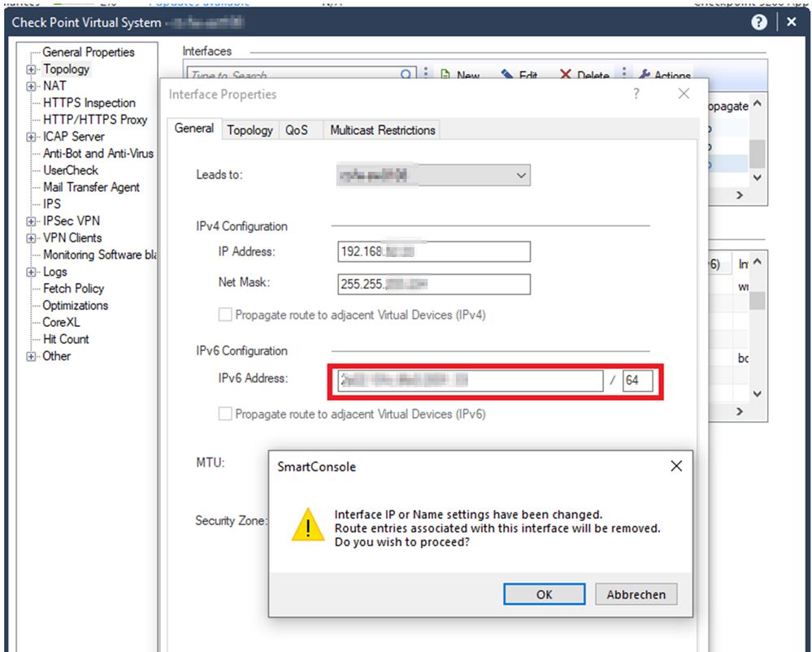Open help for Check Point Virtual System window

coord(758,22)
